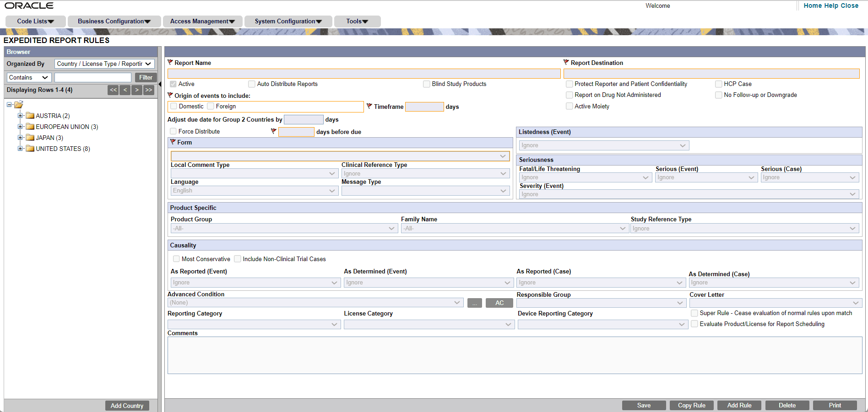The image size is (868, 412).
Task: Click the AC advanced condition icon
Action: (499, 302)
